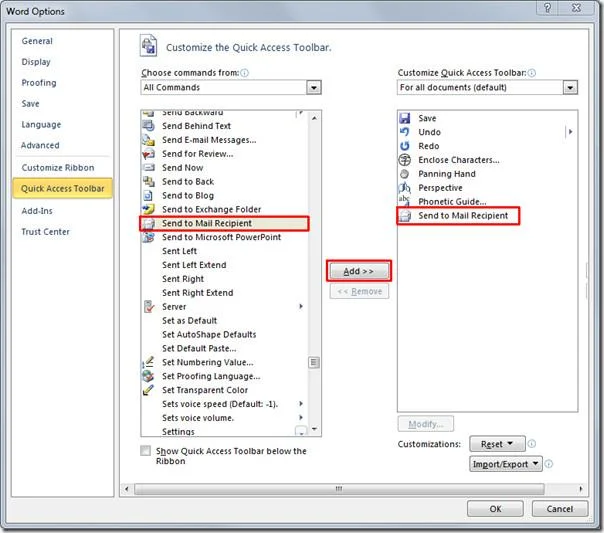Click the commands list scroll-down arrow
The width and height of the screenshot is (604, 533).
tap(314, 429)
